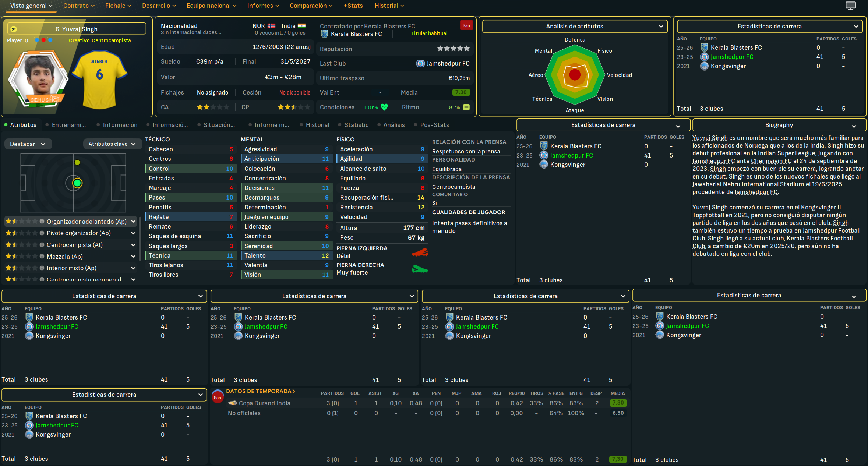The height and width of the screenshot is (466, 868).
Task: Open the Atributos clave dropdown
Action: click(x=112, y=144)
